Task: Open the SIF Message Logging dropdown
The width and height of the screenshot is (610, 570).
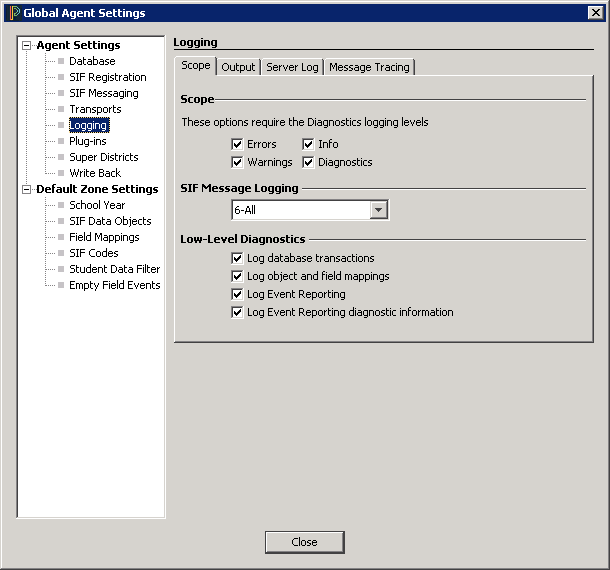Action: (378, 210)
